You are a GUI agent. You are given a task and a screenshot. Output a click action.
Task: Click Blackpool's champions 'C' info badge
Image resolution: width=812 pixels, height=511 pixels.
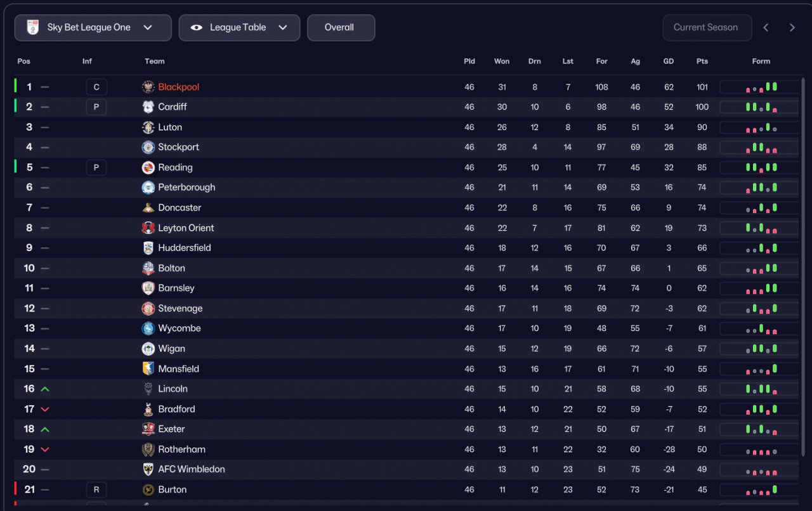[x=96, y=87]
